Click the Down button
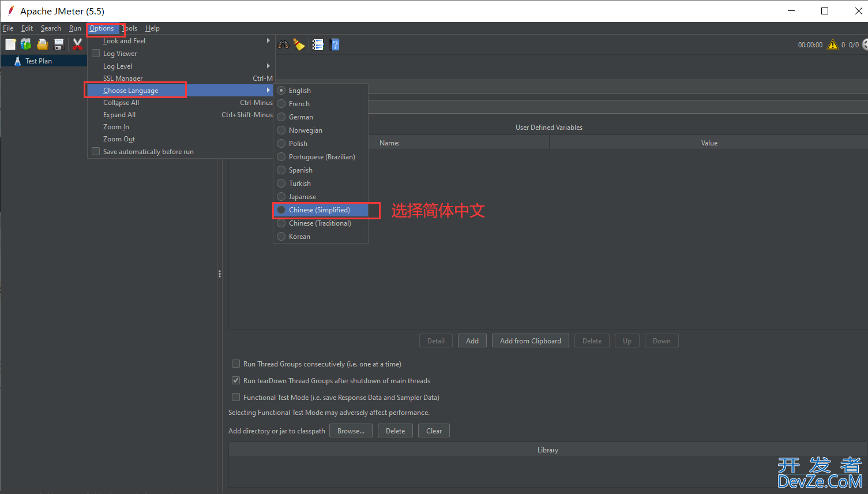This screenshot has width=868, height=494. [x=662, y=340]
